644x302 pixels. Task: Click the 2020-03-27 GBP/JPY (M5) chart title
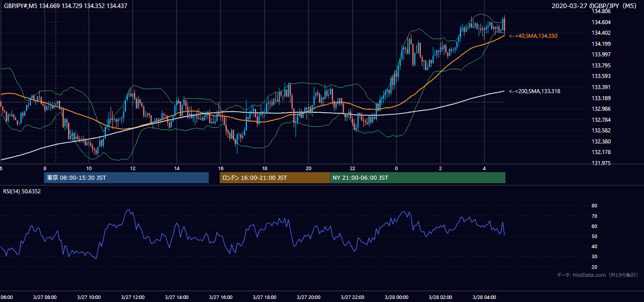click(595, 6)
